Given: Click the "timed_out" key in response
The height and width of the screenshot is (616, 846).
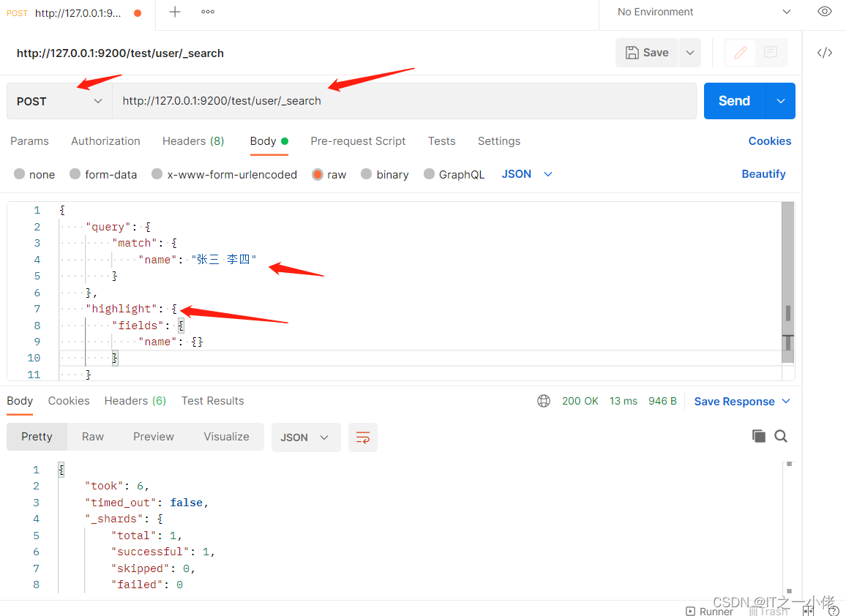Looking at the screenshot, I should (121, 502).
